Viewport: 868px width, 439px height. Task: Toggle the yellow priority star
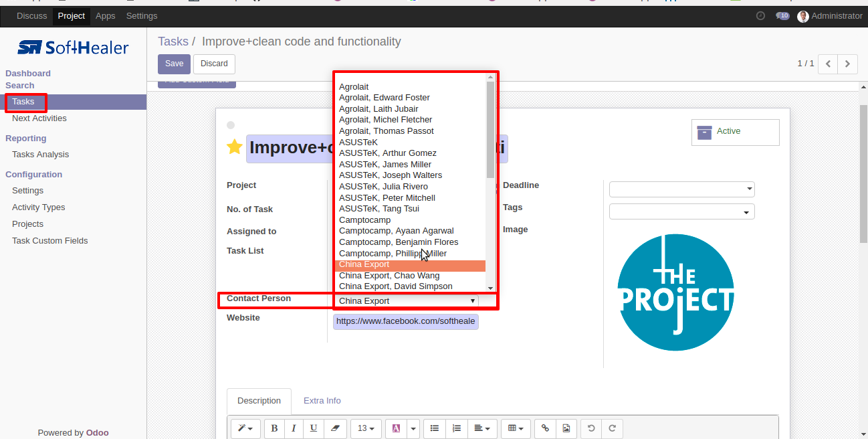click(x=234, y=147)
